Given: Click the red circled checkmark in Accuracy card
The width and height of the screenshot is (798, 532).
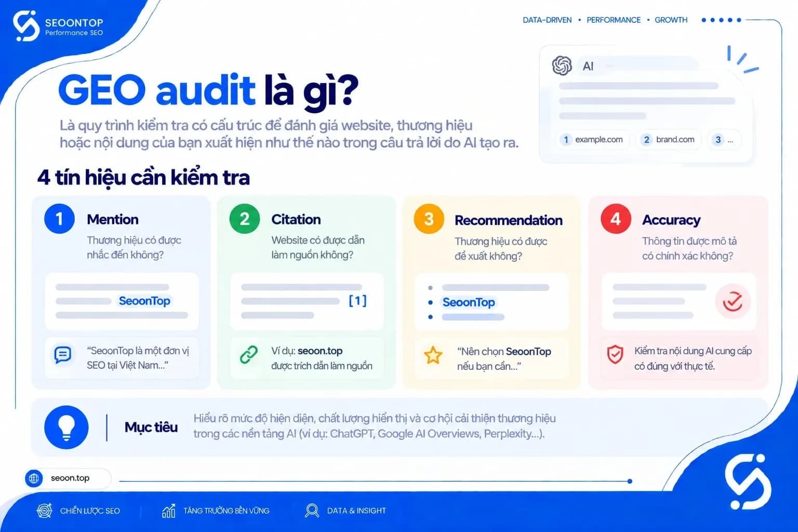Looking at the screenshot, I should pyautogui.click(x=733, y=301).
